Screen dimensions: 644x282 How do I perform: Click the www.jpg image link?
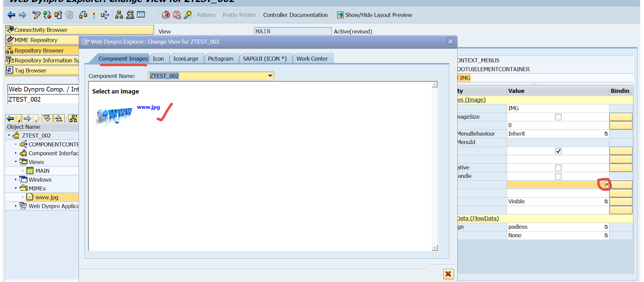(149, 107)
